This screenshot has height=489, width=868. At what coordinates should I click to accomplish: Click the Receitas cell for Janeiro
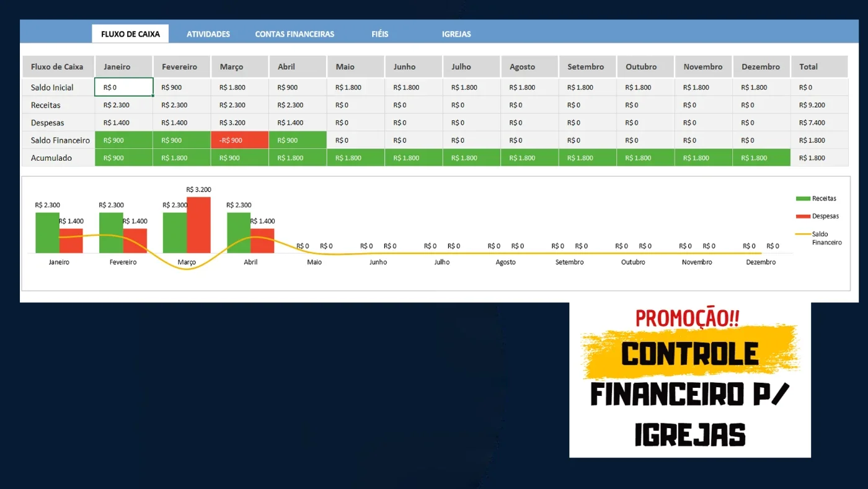(124, 105)
